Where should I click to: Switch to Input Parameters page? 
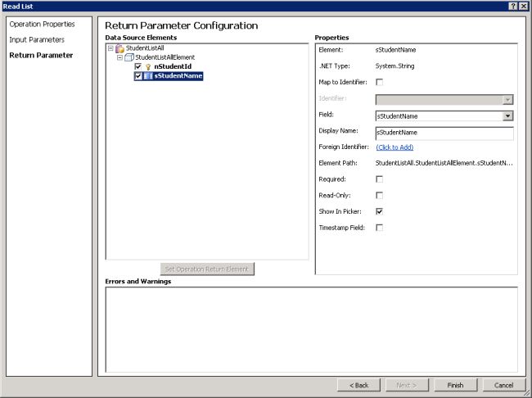click(37, 39)
